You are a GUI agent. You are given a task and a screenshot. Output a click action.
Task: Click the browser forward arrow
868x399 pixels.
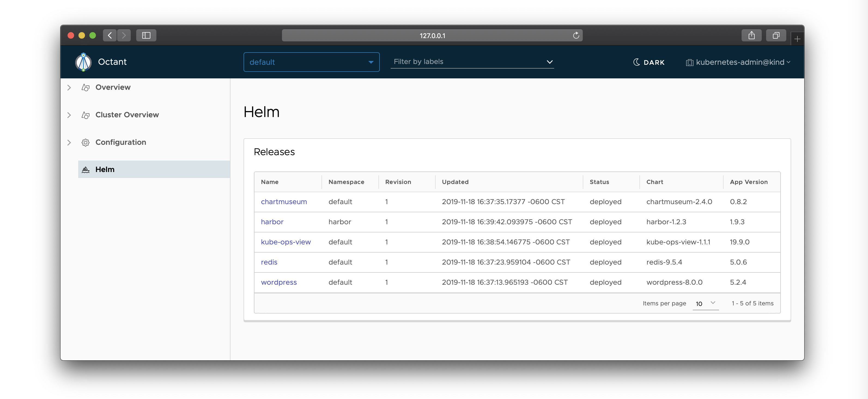(124, 35)
